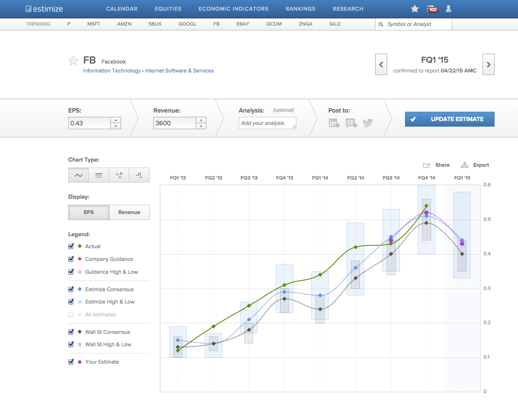Open the user profile icon
Viewport: 518px width, 420px height.
449,9
